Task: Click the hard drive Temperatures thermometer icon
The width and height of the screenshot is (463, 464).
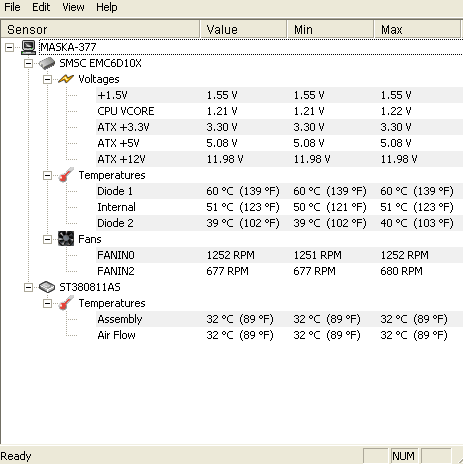Action: (x=66, y=303)
